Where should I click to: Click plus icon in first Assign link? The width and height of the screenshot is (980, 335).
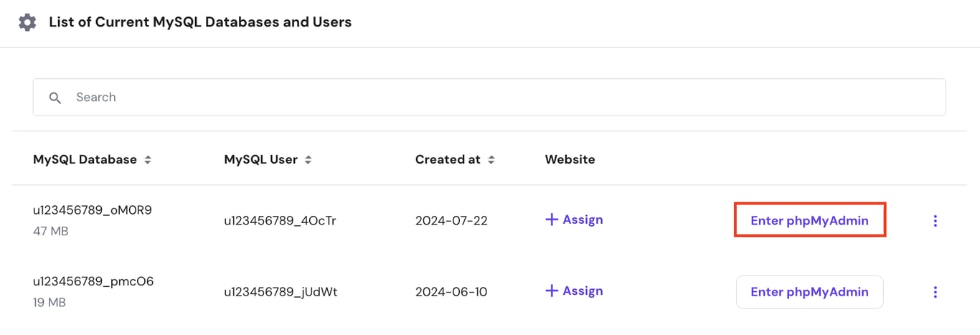coord(552,220)
